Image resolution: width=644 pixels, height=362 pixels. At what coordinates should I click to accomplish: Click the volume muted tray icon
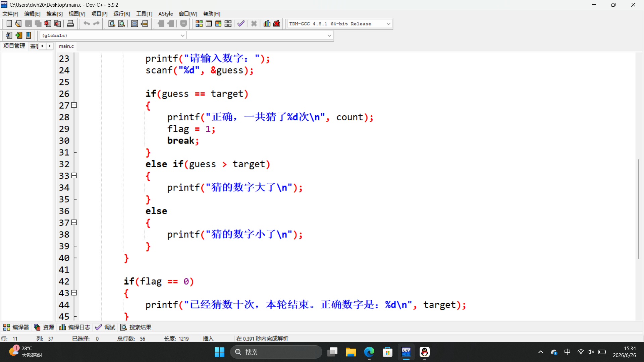(591, 352)
